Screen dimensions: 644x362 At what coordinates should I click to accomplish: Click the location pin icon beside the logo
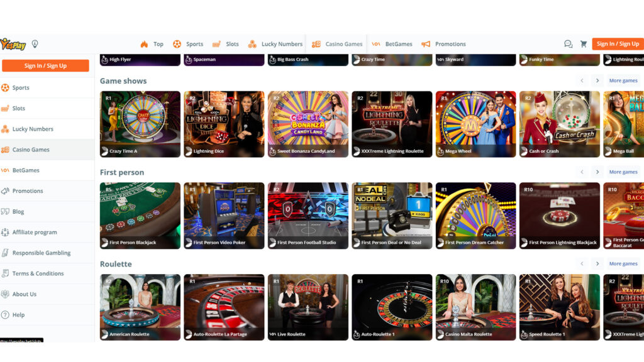pos(35,44)
